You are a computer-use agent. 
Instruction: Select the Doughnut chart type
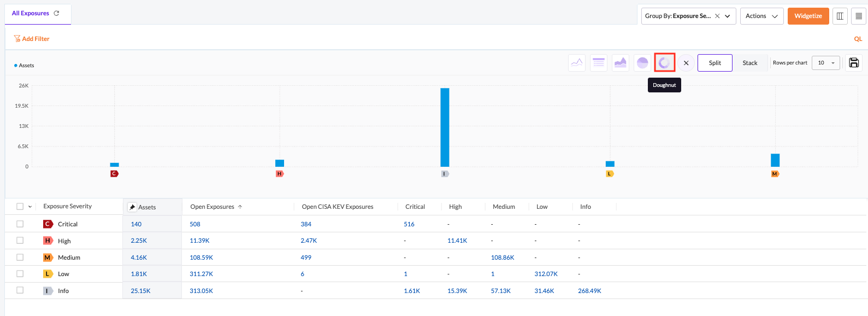664,63
